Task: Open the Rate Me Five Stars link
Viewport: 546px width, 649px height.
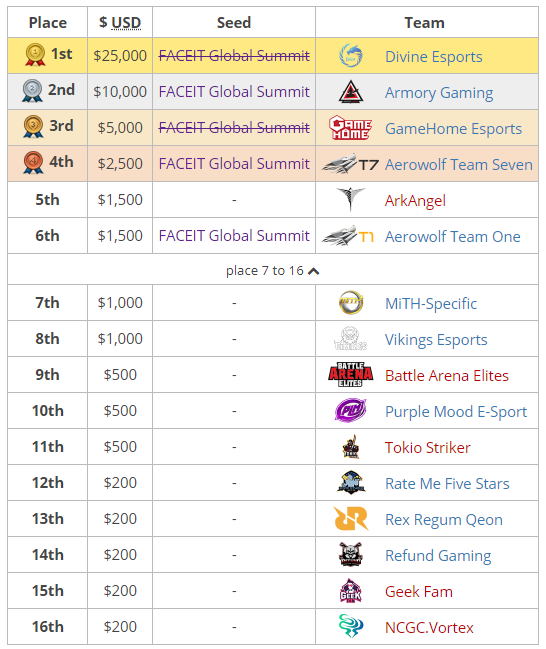Action: tap(447, 483)
